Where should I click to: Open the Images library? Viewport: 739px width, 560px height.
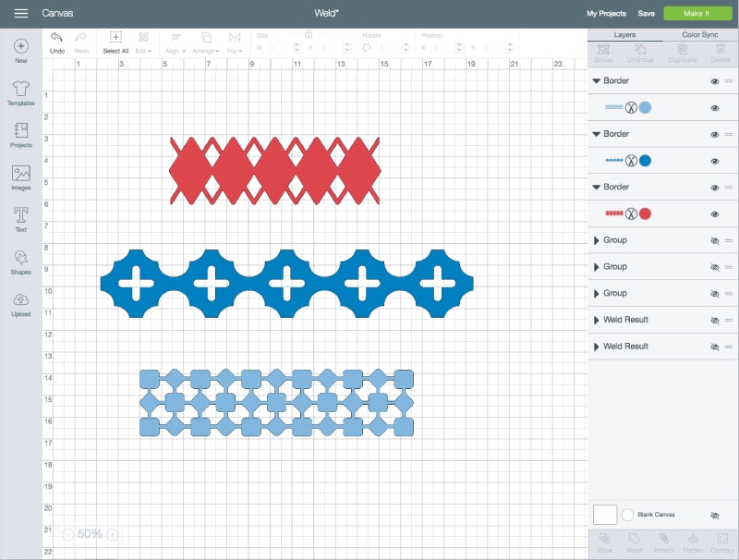point(20,177)
